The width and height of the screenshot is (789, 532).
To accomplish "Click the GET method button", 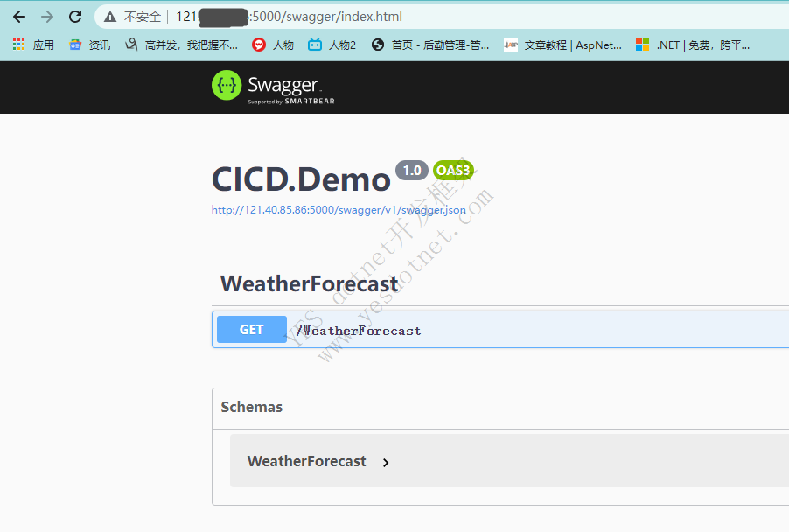I will tap(252, 330).
